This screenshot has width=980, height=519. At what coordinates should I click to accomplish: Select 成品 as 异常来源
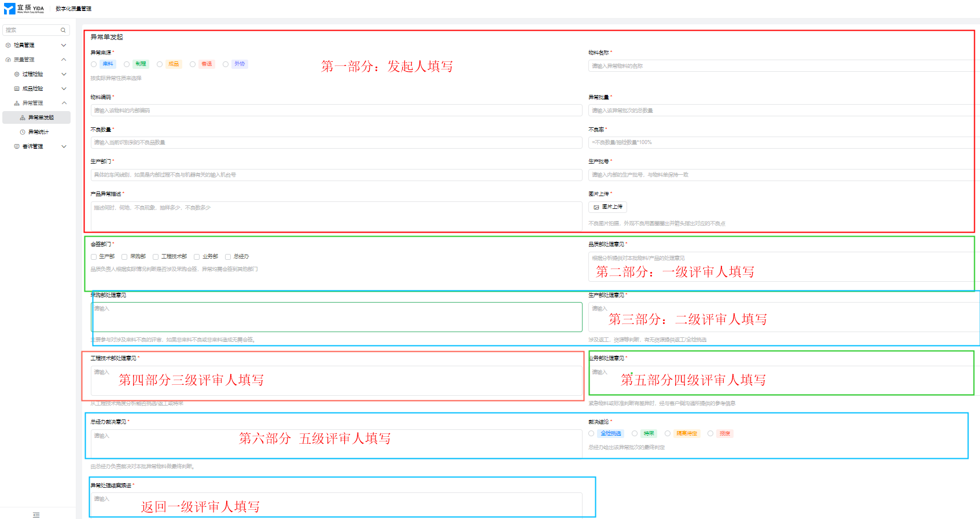click(x=160, y=64)
